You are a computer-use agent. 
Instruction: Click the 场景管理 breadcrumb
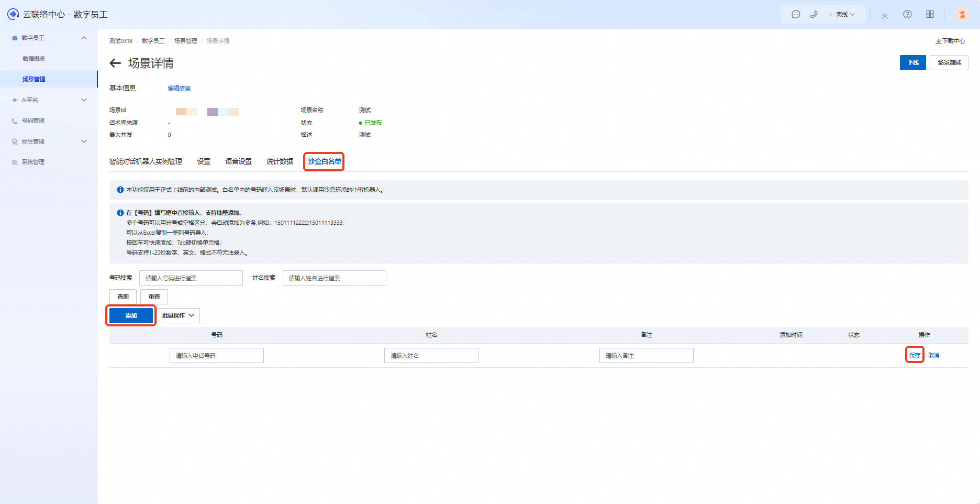(x=185, y=41)
